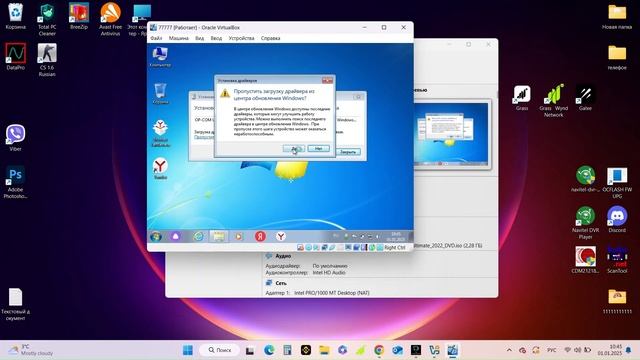The height and width of the screenshot is (360, 640).
Task: Open the Справка menu in VirtualBox
Action: click(x=270, y=38)
